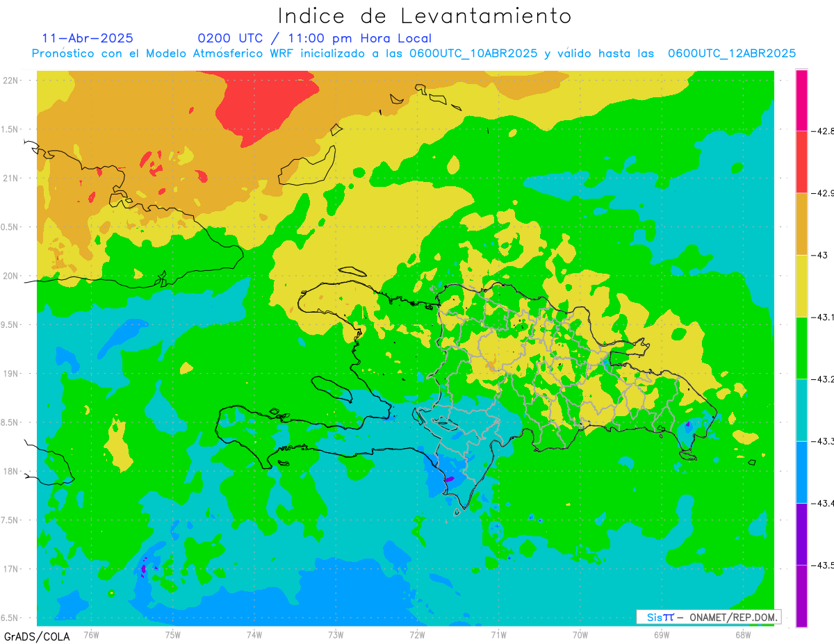Image resolution: width=834 pixels, height=644 pixels.
Task: Click the purple legend swatch below -43.5
Action: coord(801,595)
